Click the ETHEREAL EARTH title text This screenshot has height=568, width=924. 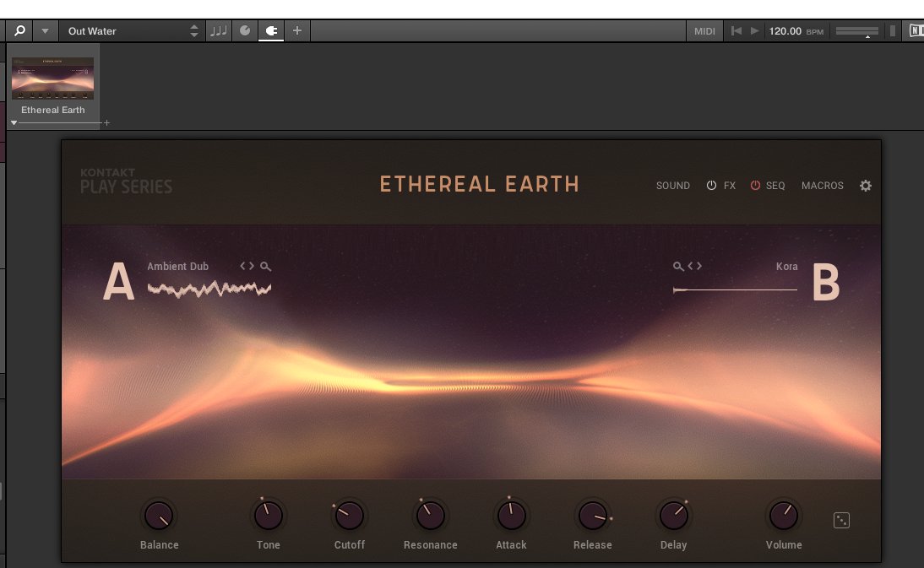(479, 184)
